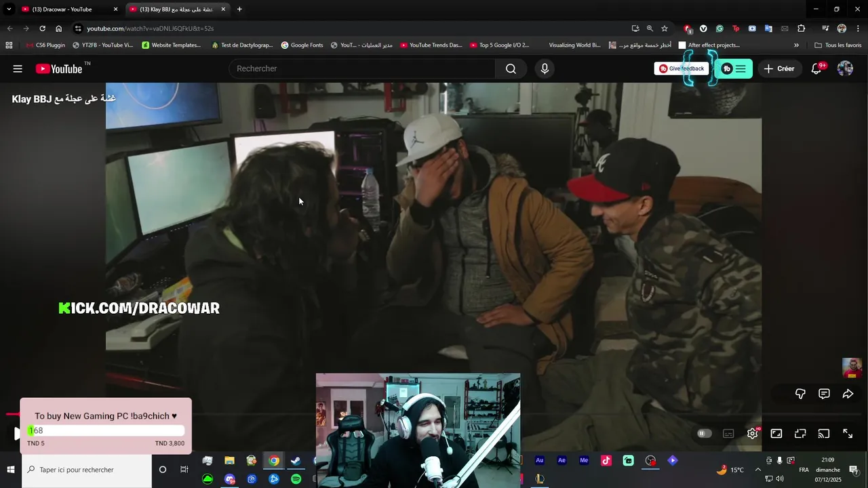Open TikTok app on taskbar
This screenshot has width=868, height=488.
[x=606, y=460]
